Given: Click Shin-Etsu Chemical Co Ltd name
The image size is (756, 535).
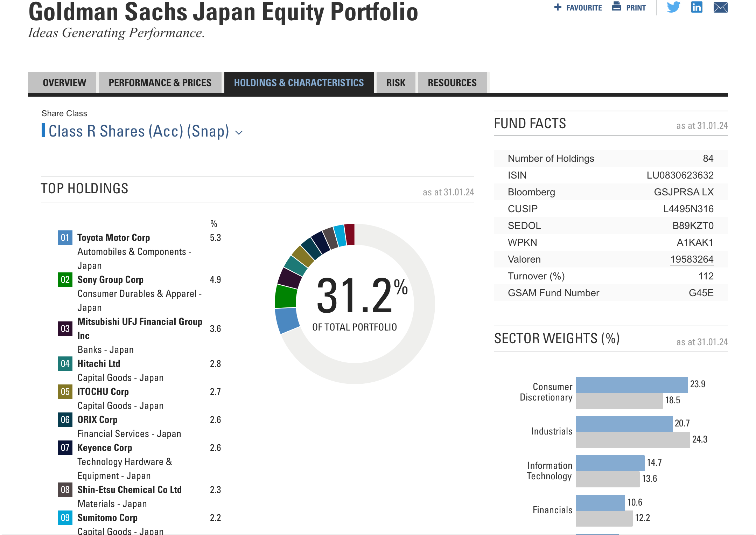Looking at the screenshot, I should [x=129, y=490].
